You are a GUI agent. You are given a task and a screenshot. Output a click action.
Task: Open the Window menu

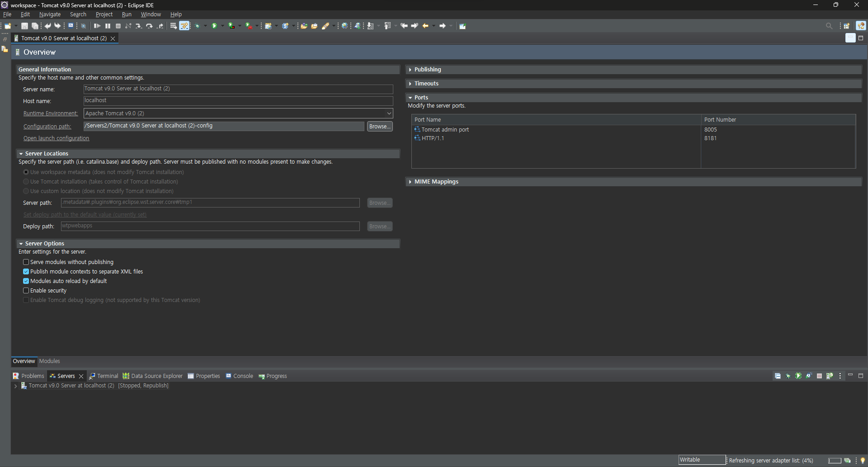pos(151,14)
